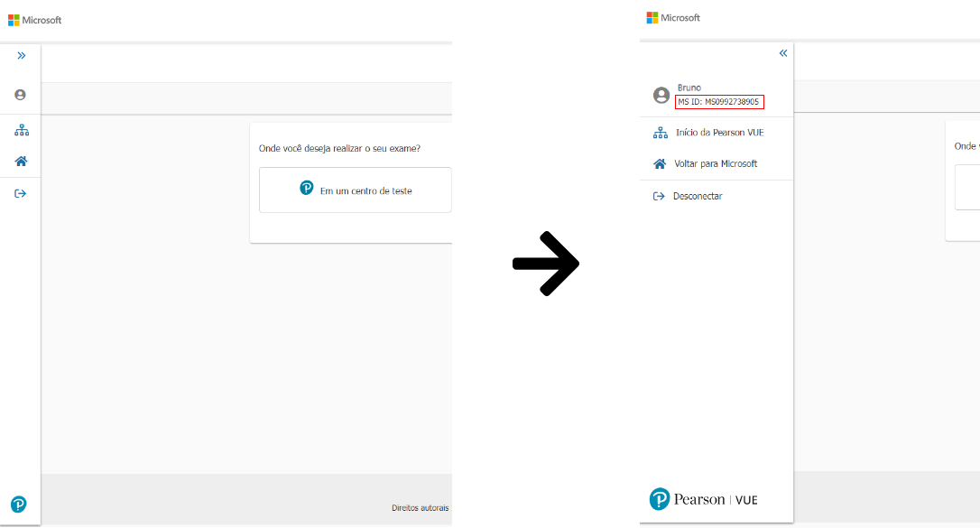980x528 pixels.
Task: Click the sign-out arrow icon in the collapsed sidebar
Action: coord(21,194)
